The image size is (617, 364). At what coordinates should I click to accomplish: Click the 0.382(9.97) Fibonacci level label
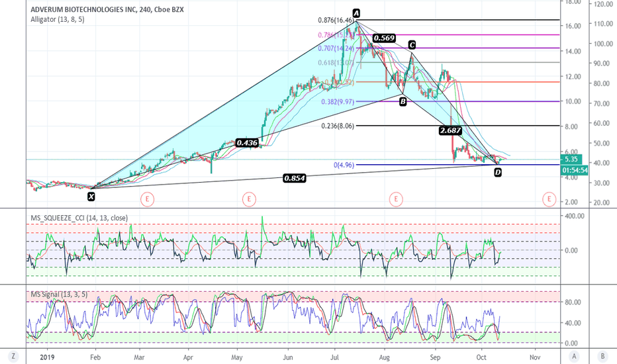click(338, 102)
